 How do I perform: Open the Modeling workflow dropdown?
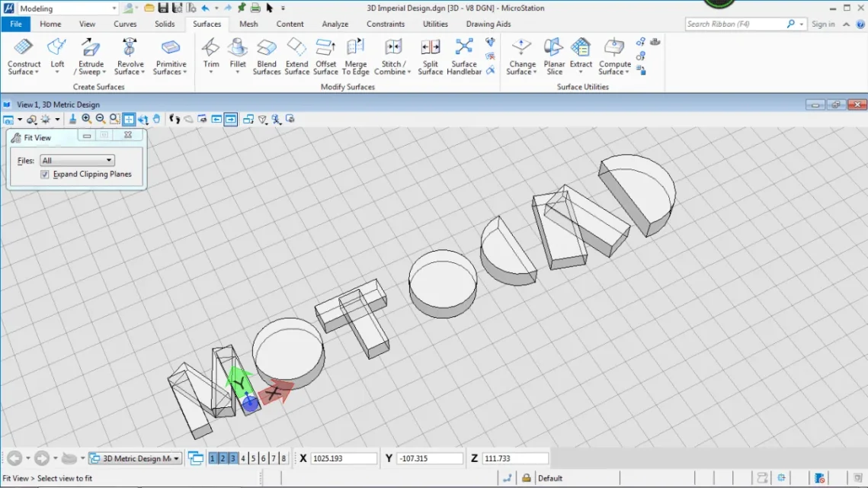pyautogui.click(x=68, y=8)
